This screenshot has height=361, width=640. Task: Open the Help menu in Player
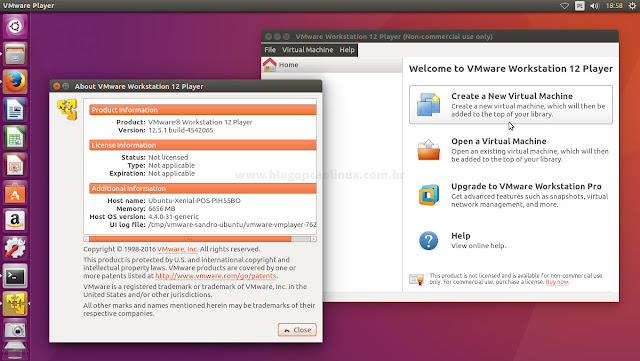click(347, 50)
